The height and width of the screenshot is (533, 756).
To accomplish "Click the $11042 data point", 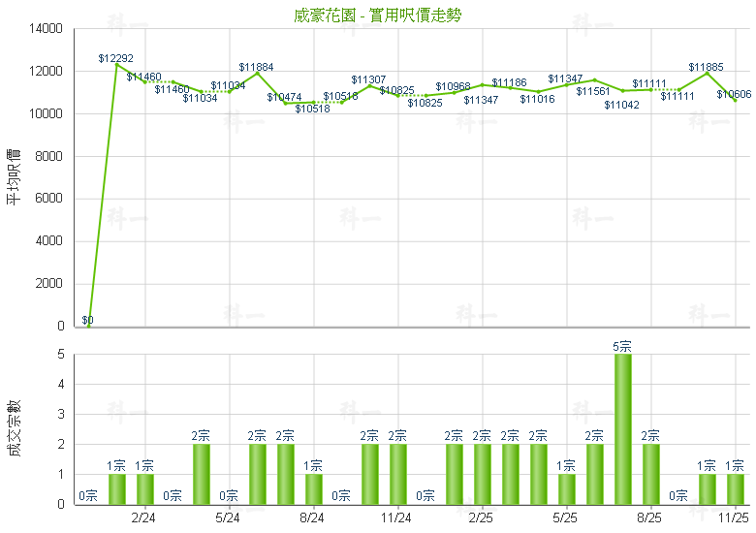I will [x=622, y=92].
